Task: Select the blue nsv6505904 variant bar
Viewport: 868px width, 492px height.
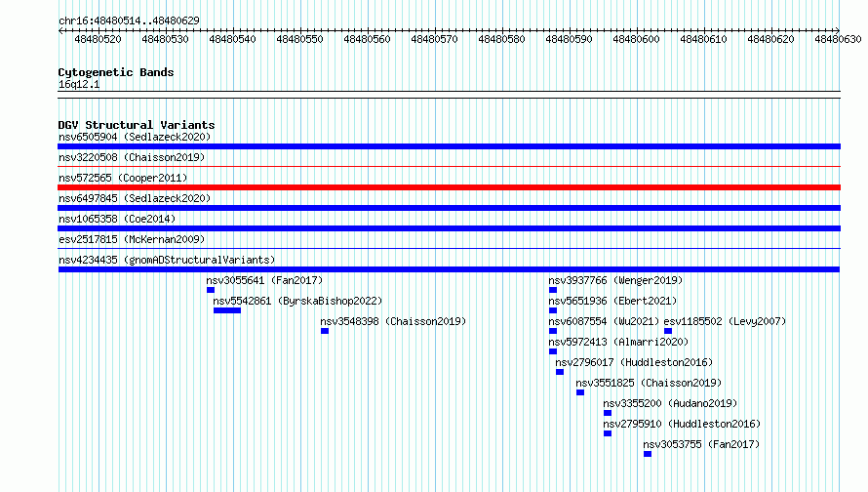Action: (449, 146)
